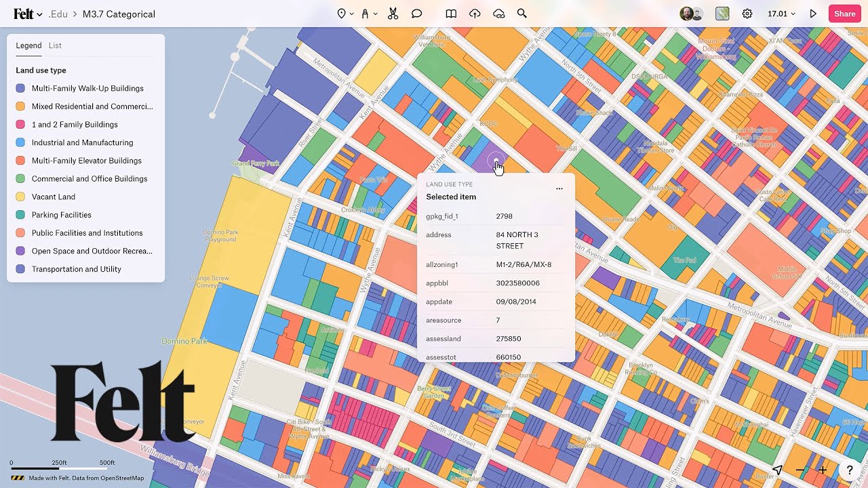
Task: Open the Comment tool
Action: click(x=417, y=14)
